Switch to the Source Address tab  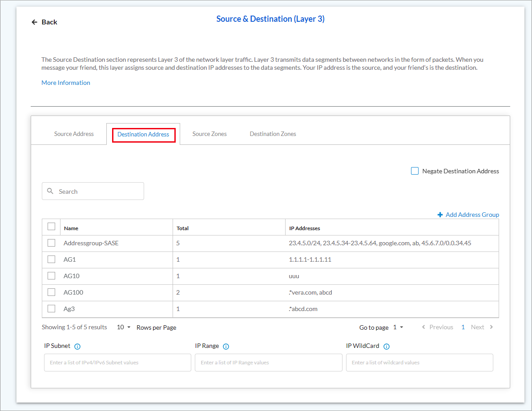[x=74, y=134]
